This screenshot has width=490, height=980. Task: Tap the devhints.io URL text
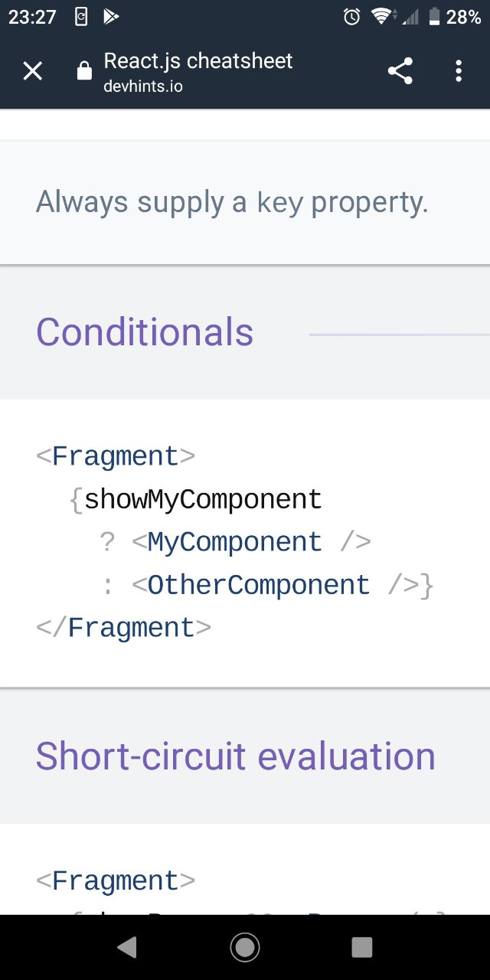pos(143,86)
